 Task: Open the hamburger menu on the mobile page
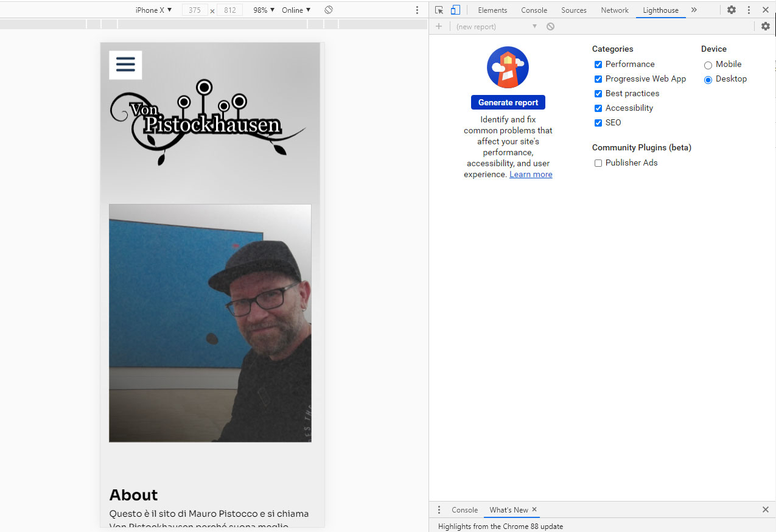coord(125,65)
